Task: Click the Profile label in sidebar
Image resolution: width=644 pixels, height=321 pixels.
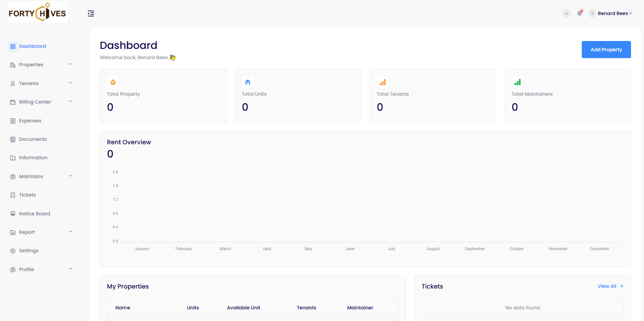Action: click(26, 269)
